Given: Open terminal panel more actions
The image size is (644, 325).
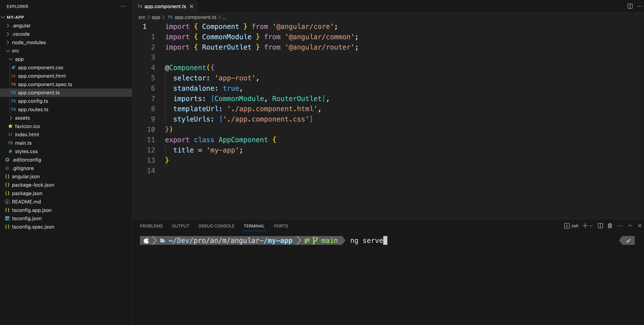Looking at the screenshot, I should 620,226.
